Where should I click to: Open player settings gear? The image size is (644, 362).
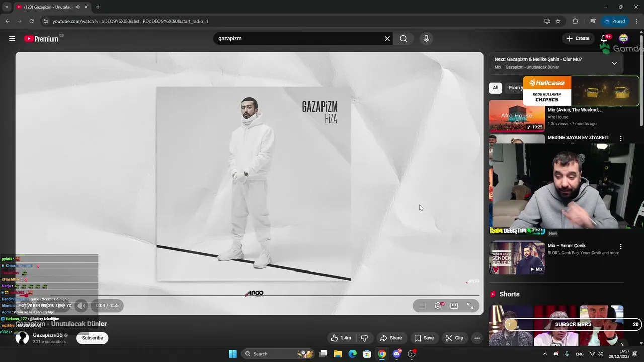[x=438, y=306]
